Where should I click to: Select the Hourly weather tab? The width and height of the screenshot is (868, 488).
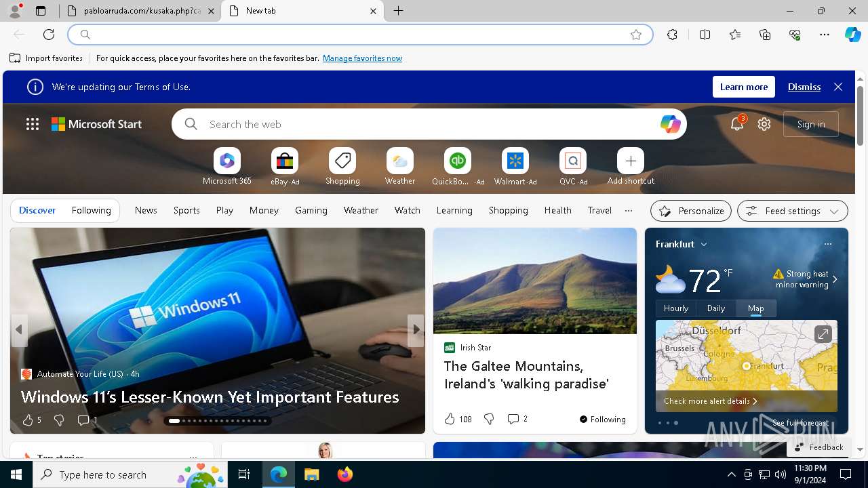[676, 308]
